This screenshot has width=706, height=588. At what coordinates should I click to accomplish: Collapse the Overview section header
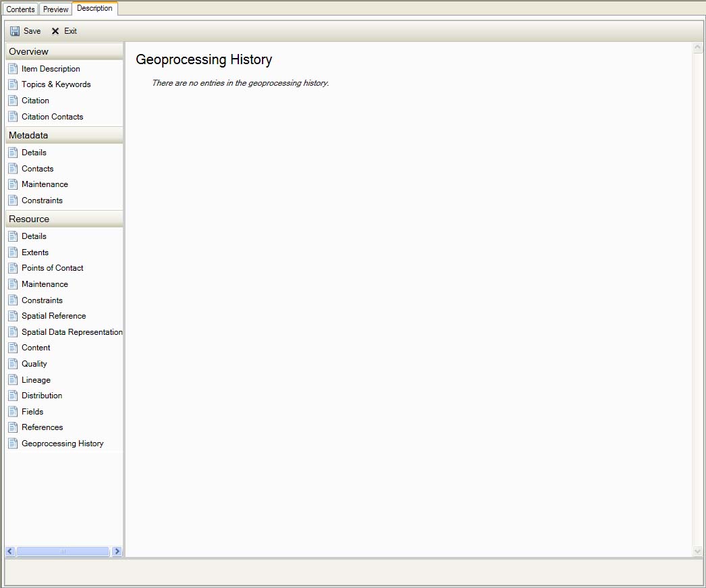click(63, 51)
